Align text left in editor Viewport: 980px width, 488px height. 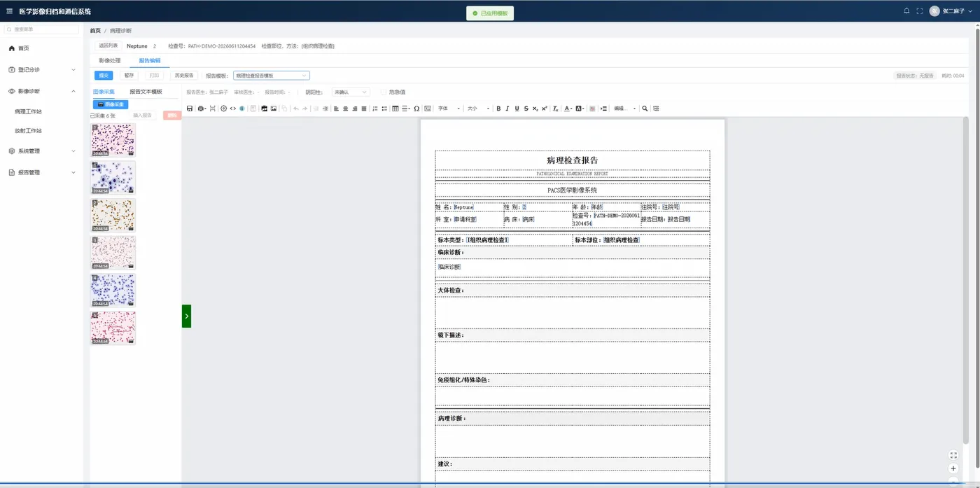[x=336, y=109]
